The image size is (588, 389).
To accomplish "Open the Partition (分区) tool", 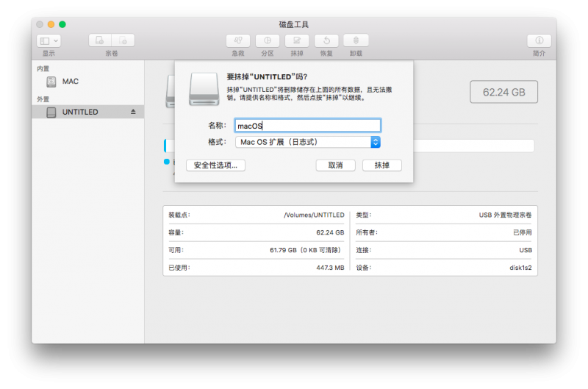I will (268, 40).
